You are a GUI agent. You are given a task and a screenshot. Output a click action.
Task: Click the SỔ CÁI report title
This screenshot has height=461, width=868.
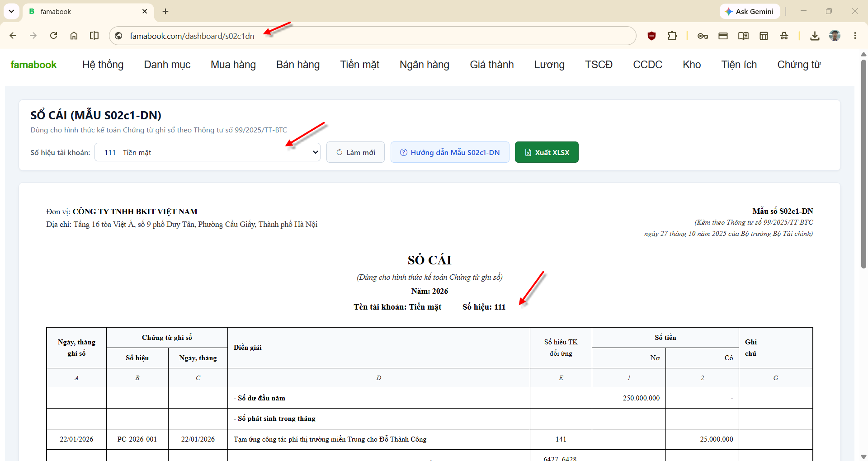(429, 260)
